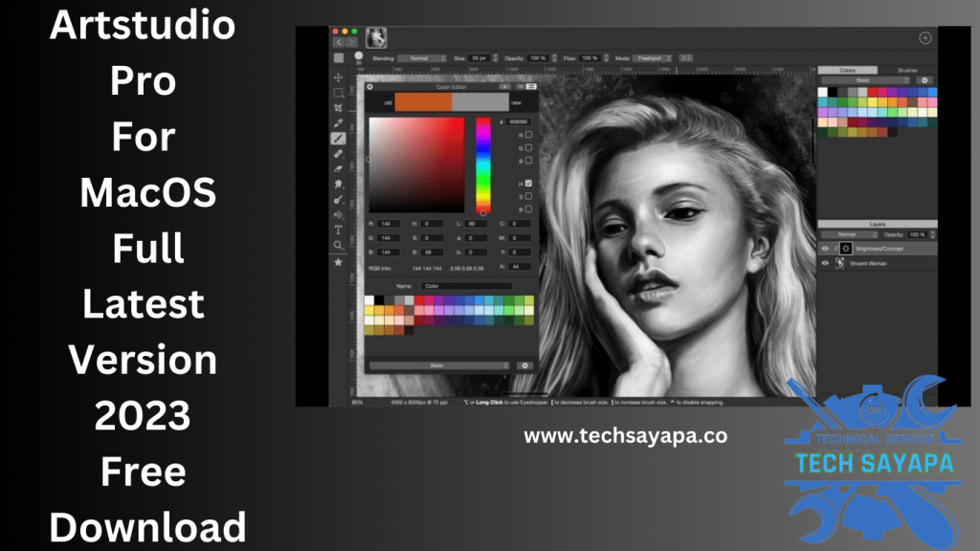980x551 pixels.
Task: Select the Brightness/Contrast layer row
Action: [879, 249]
